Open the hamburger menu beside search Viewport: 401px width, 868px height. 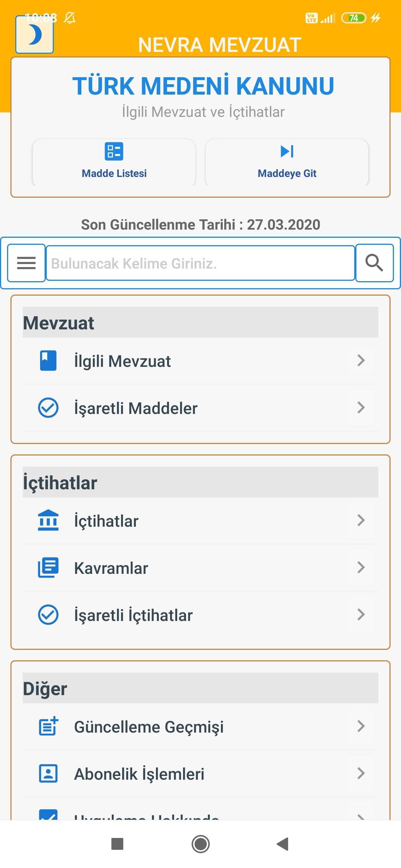[x=26, y=263]
